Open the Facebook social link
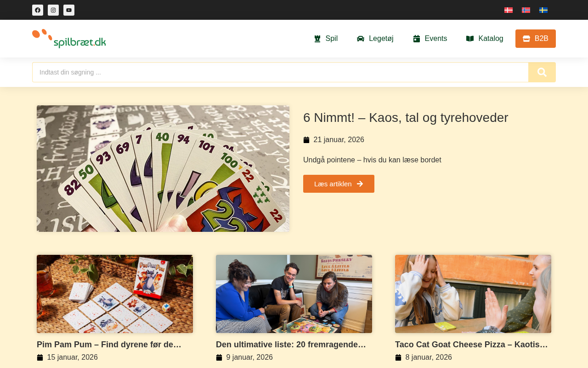 pyautogui.click(x=38, y=10)
